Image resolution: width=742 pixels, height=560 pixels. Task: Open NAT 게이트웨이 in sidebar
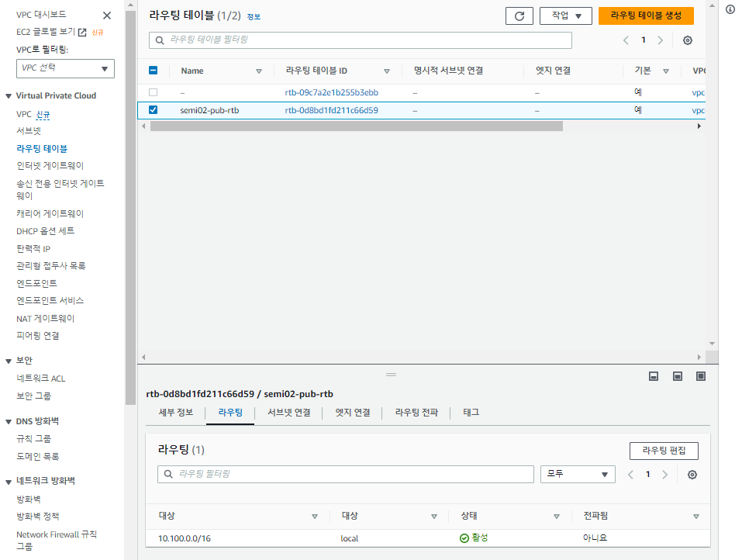46,319
